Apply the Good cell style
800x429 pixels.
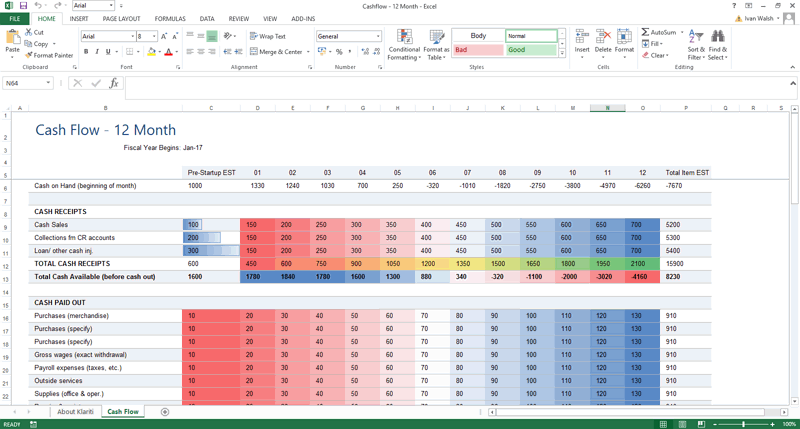[530, 50]
